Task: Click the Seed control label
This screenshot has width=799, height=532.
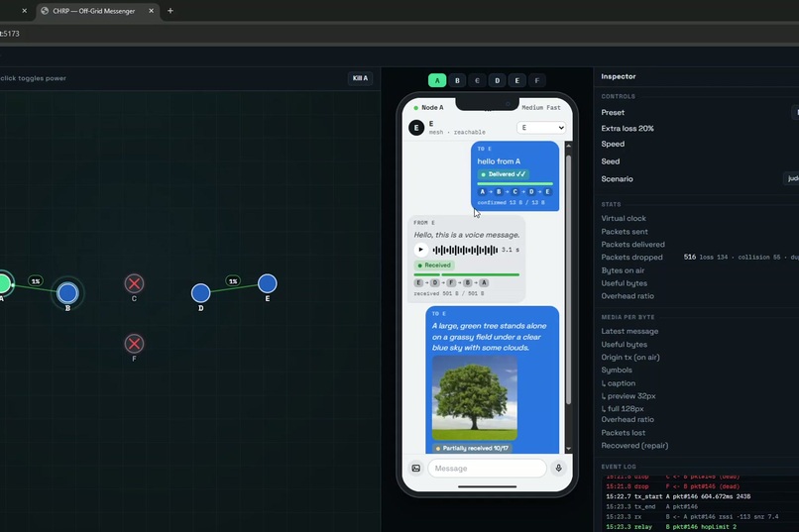Action: [x=611, y=161]
